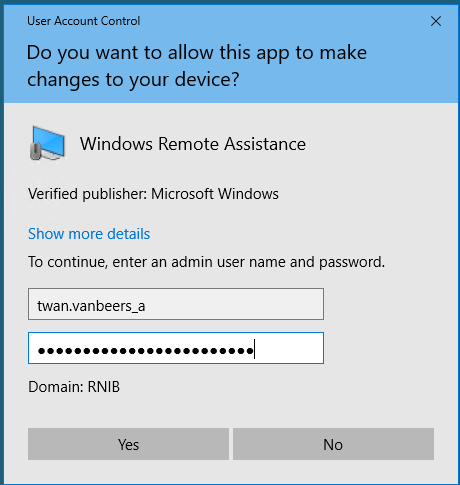Select the Windows Remote Assistance title text
The image size is (460, 485).
[193, 144]
